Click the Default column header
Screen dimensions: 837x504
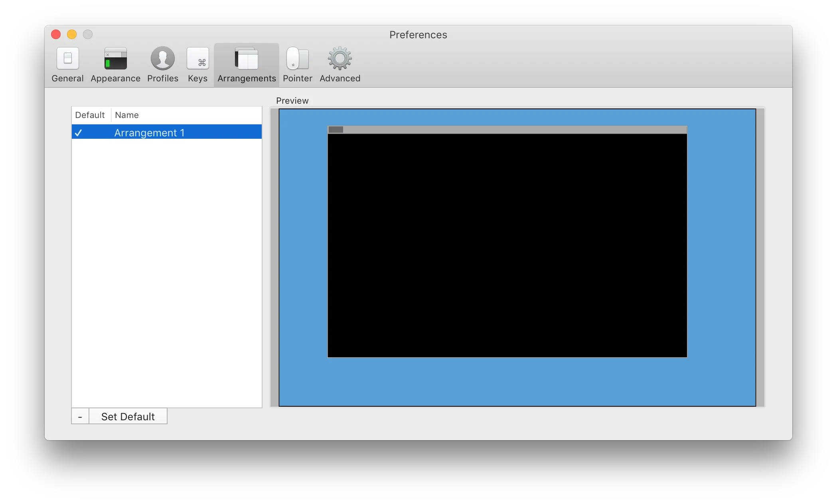point(90,115)
